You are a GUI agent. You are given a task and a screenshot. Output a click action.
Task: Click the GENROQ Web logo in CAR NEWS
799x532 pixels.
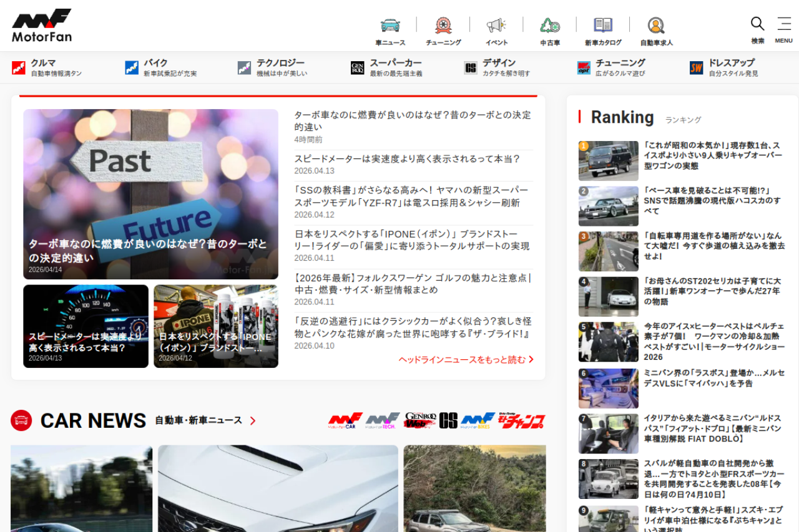[x=420, y=421]
